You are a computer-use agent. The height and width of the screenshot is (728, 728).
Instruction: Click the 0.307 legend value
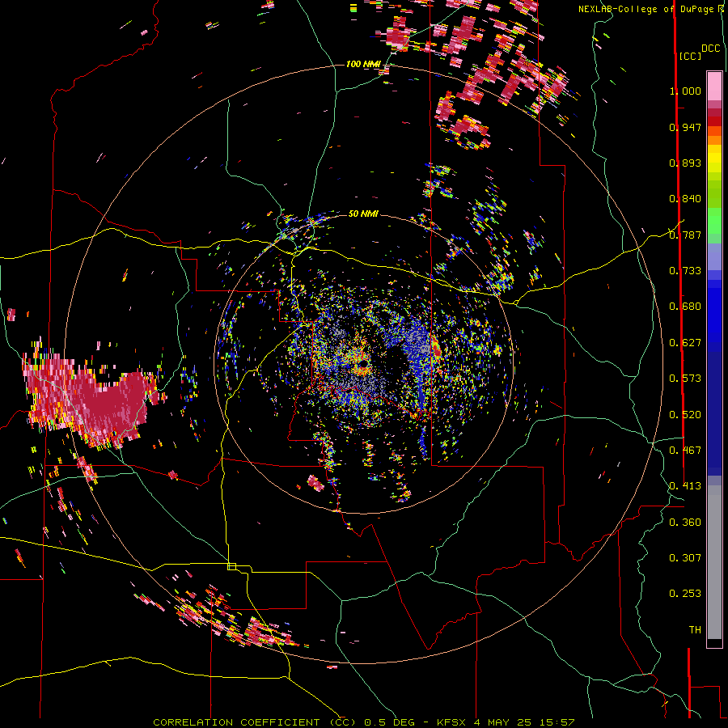(685, 558)
